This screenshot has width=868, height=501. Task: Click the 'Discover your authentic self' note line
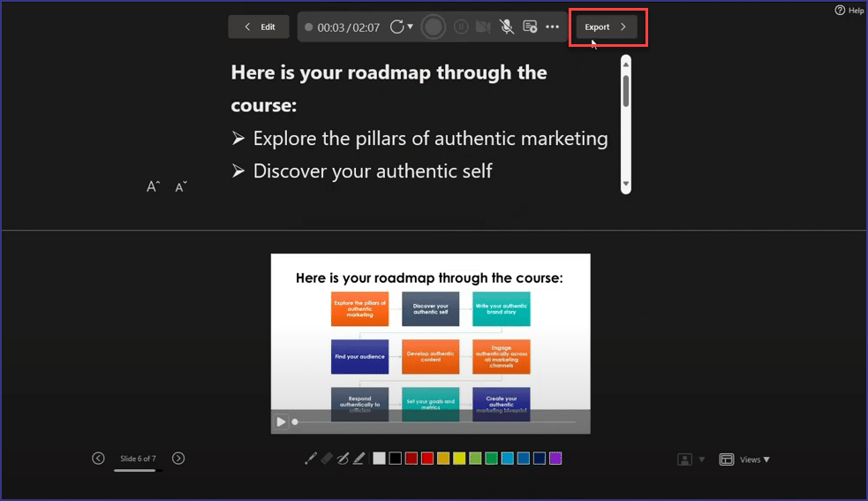(x=373, y=171)
